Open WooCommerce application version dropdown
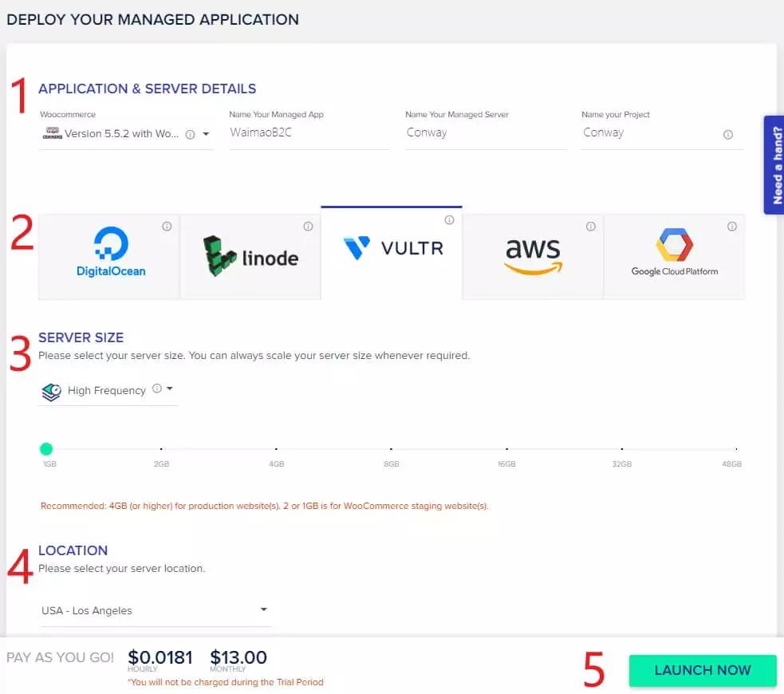 (x=126, y=134)
